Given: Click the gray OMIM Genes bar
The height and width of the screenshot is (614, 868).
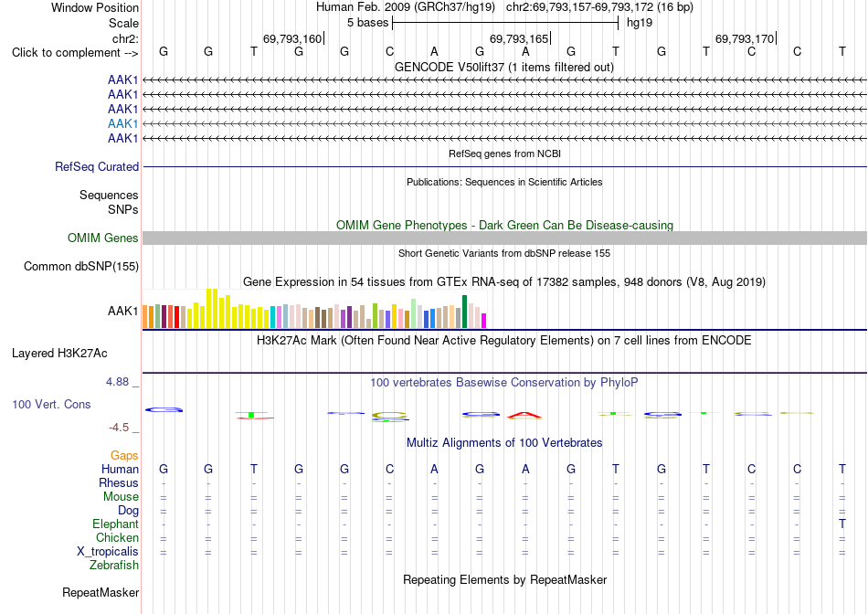Looking at the screenshot, I should tap(504, 238).
